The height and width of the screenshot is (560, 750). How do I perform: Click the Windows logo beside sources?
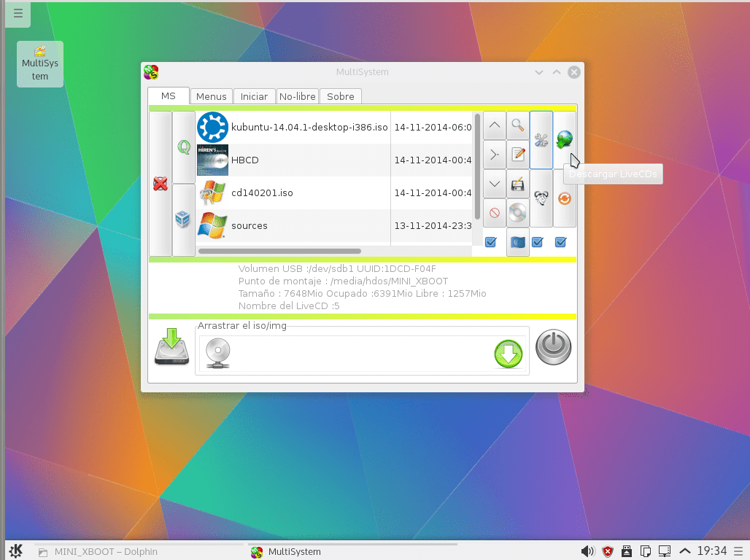click(212, 226)
